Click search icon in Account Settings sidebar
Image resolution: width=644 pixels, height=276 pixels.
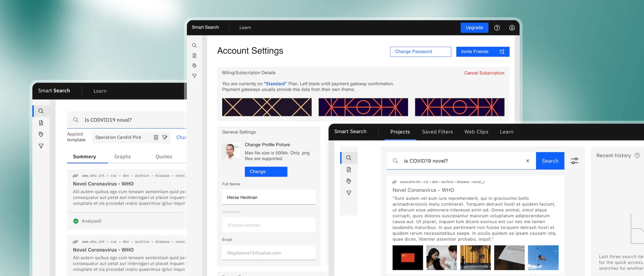[195, 45]
